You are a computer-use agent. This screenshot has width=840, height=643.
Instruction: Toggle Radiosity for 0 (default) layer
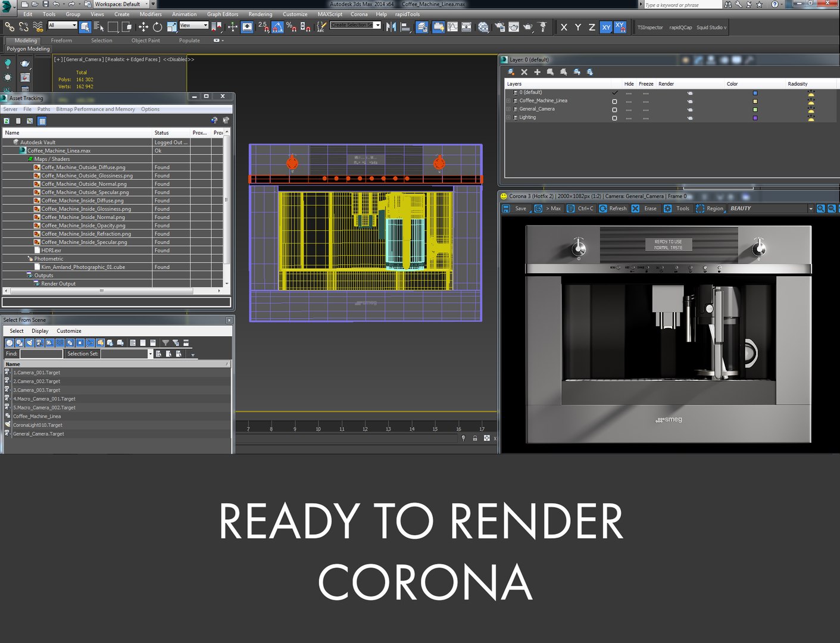pyautogui.click(x=811, y=93)
